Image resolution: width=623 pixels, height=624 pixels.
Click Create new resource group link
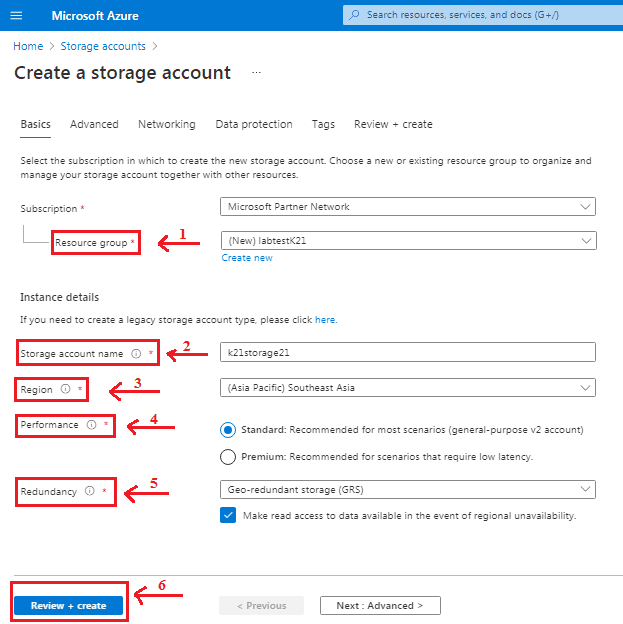(x=247, y=258)
